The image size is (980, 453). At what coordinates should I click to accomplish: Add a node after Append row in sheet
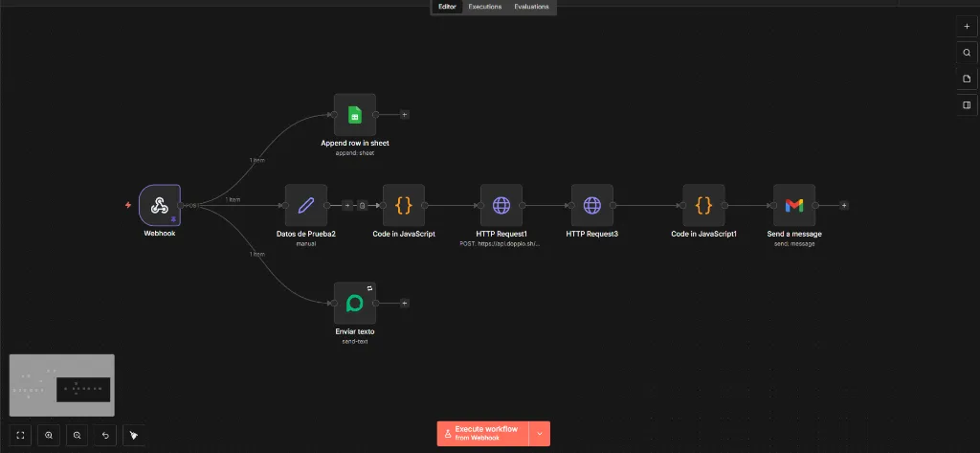(x=405, y=115)
